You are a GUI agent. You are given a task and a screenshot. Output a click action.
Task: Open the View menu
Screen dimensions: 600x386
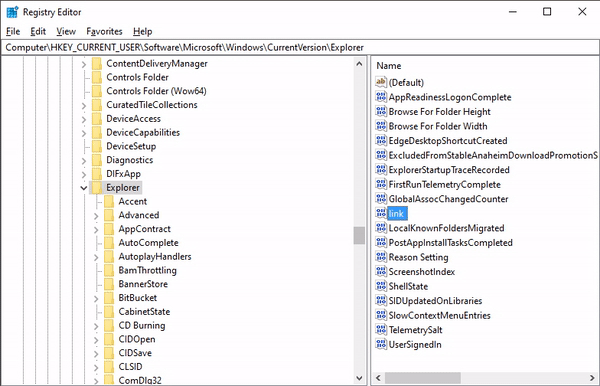pos(66,31)
